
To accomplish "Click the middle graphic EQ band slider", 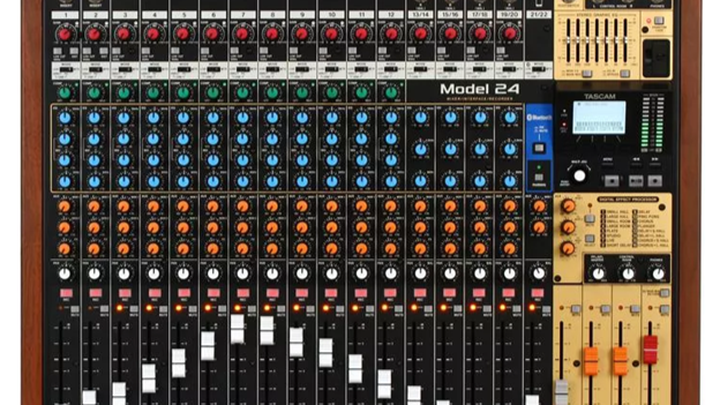I will [597, 41].
